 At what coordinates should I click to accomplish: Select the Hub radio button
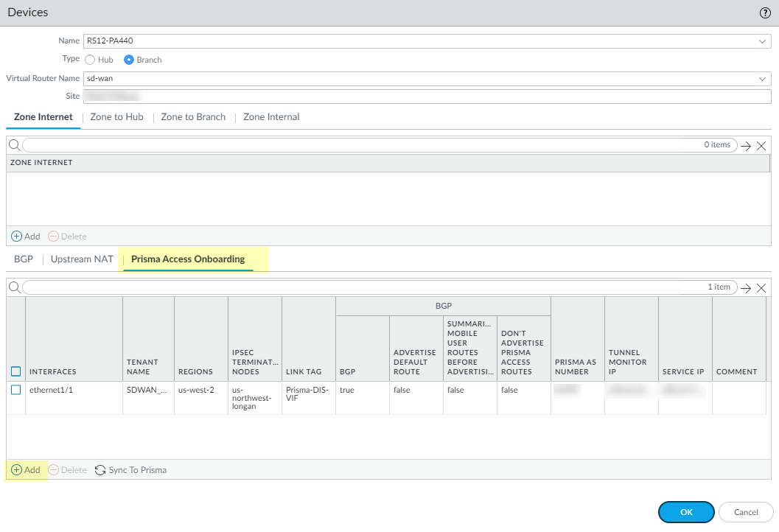click(x=90, y=60)
